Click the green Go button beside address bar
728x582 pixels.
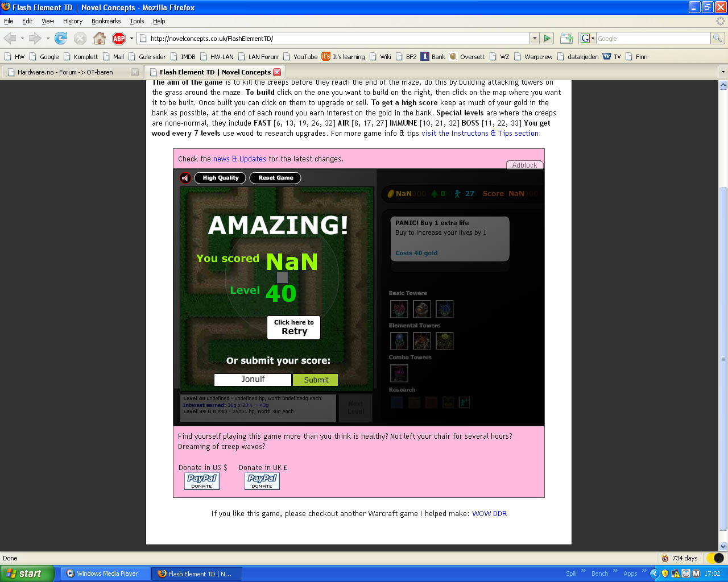click(547, 38)
